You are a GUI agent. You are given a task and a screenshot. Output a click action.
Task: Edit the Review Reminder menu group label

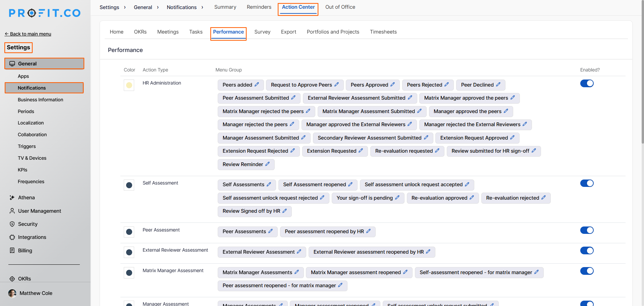267,164
